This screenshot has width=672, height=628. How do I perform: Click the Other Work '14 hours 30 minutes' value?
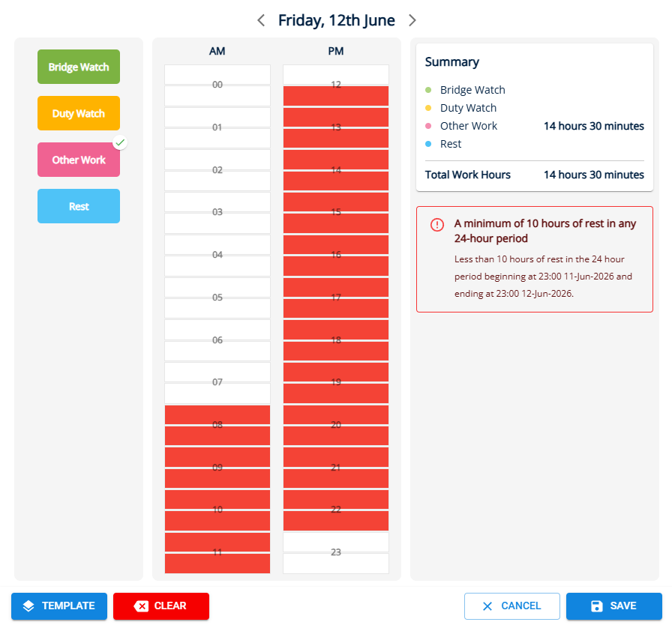click(x=593, y=126)
